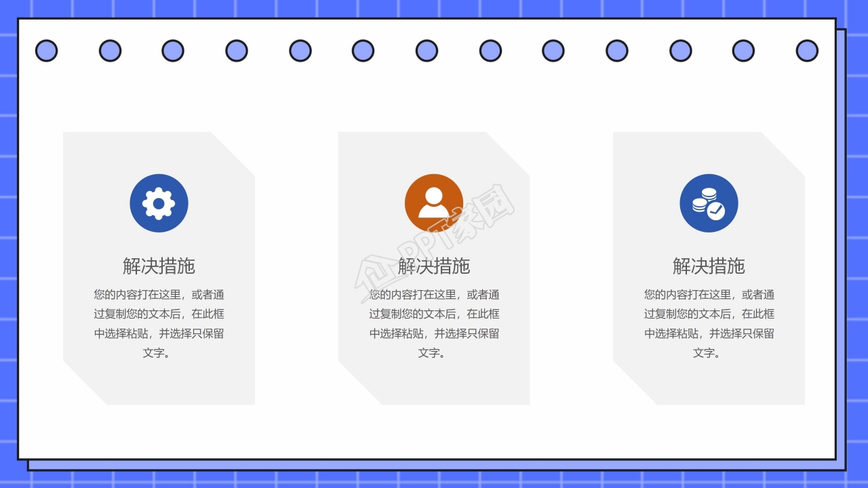Click the paragraph text of the middle card
Screen dimensions: 868x488
pos(434,323)
